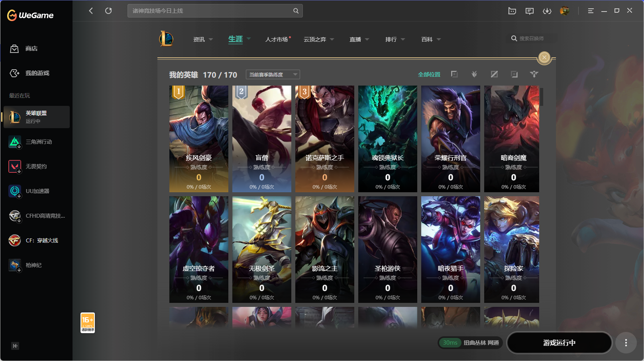Screen dimensions: 644x361
Task: Click the search magnifier in top bar
Action: click(296, 11)
